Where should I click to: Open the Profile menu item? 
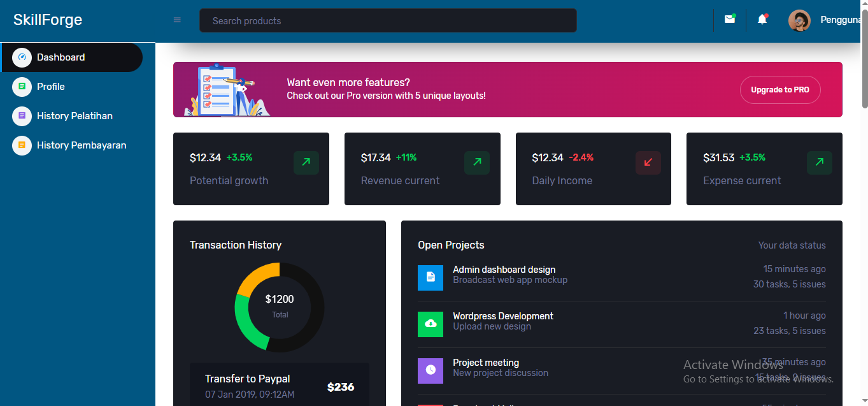click(x=71, y=87)
